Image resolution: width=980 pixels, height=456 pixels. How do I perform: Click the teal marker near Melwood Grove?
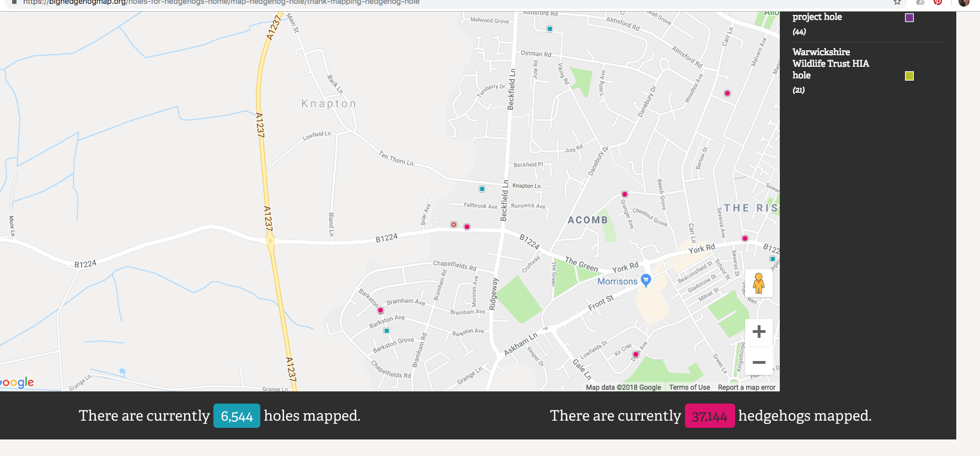(549, 28)
